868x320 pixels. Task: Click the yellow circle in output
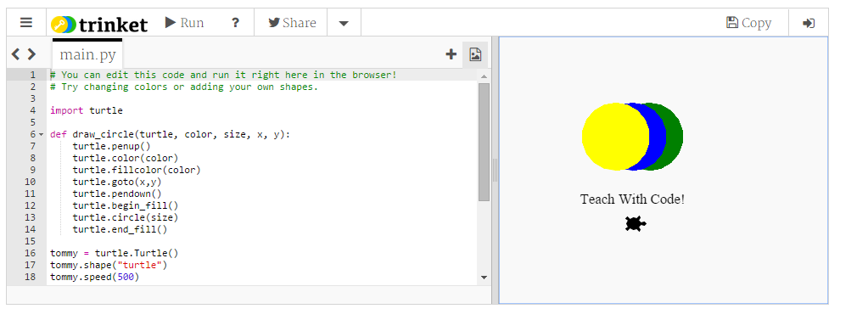coord(615,137)
